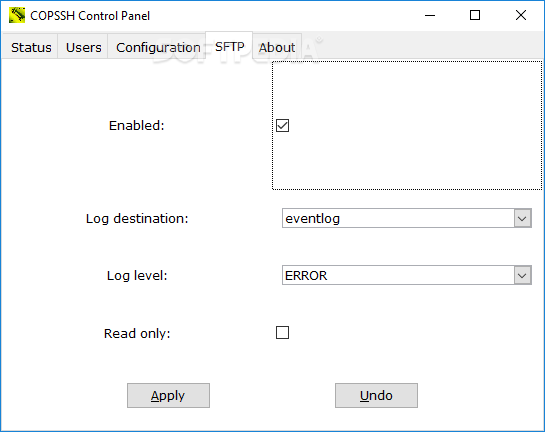The image size is (545, 432).
Task: Click the 'Log destination:' label
Action: click(x=137, y=219)
